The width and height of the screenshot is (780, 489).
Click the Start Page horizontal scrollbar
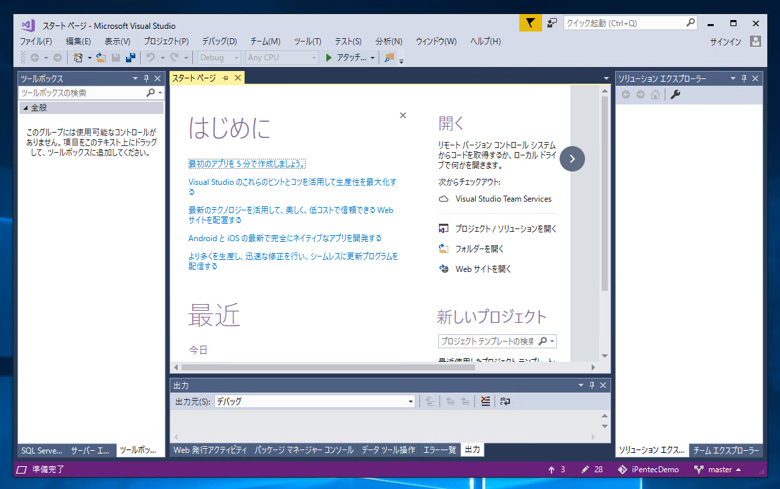click(328, 368)
